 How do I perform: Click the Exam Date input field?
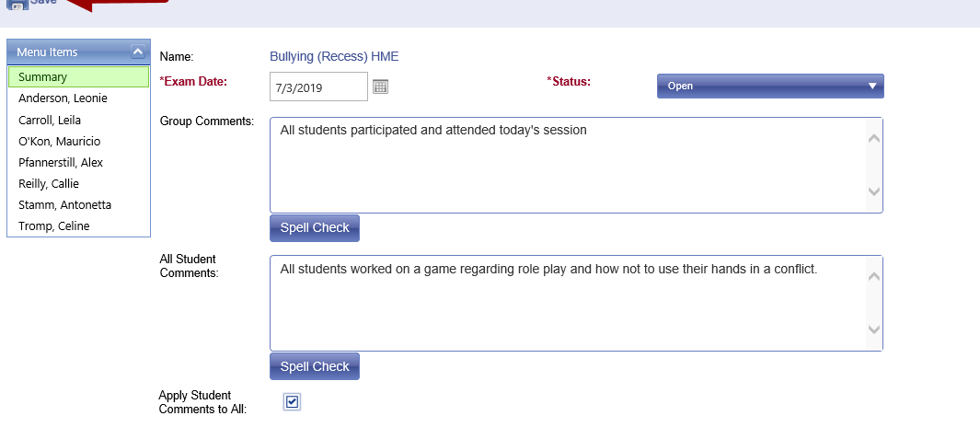pyautogui.click(x=318, y=86)
